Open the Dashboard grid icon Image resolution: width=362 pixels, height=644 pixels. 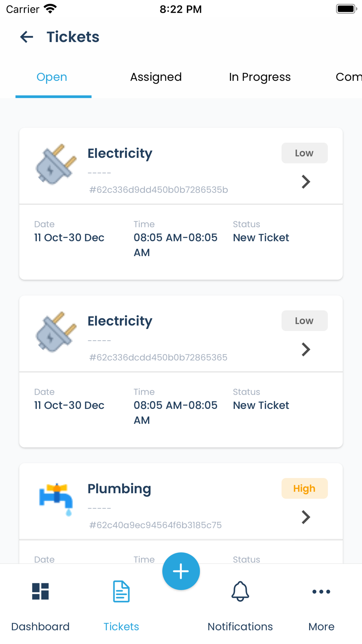point(40,591)
